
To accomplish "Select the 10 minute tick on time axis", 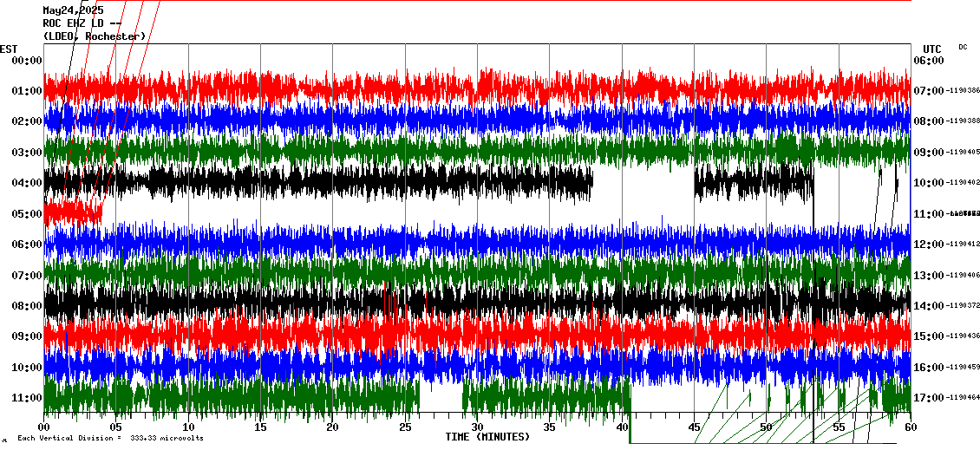I will [188, 427].
